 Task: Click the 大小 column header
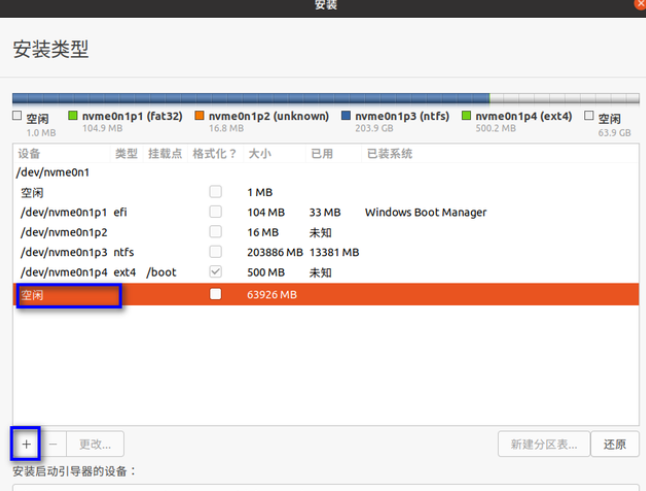(259, 154)
